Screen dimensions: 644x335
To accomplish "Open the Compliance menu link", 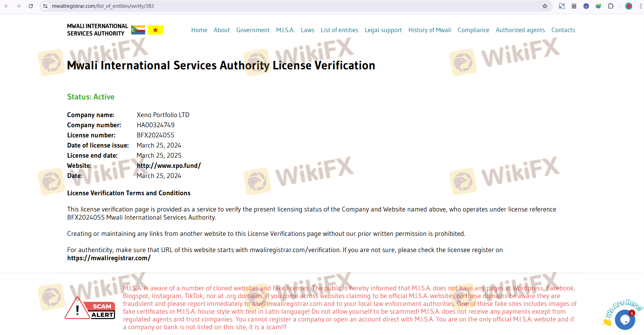I will point(473,30).
